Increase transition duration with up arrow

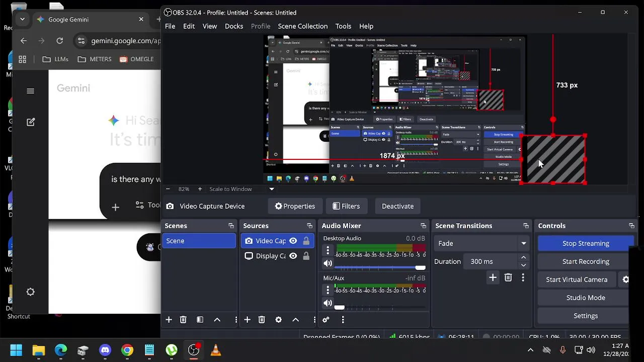(523, 258)
